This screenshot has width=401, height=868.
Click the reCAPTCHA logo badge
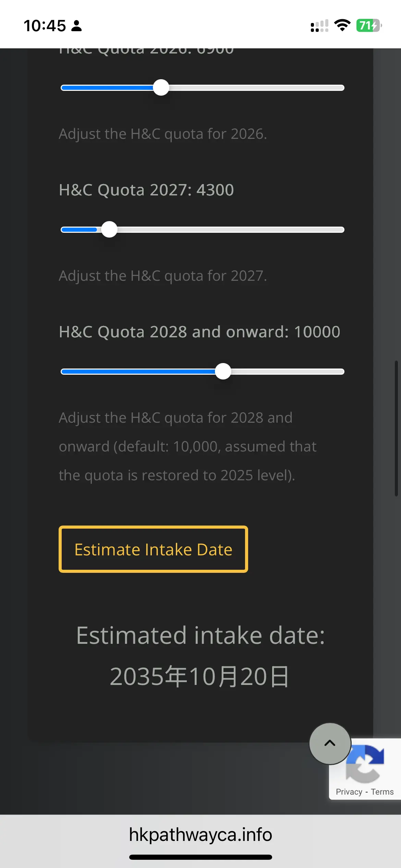point(365,764)
